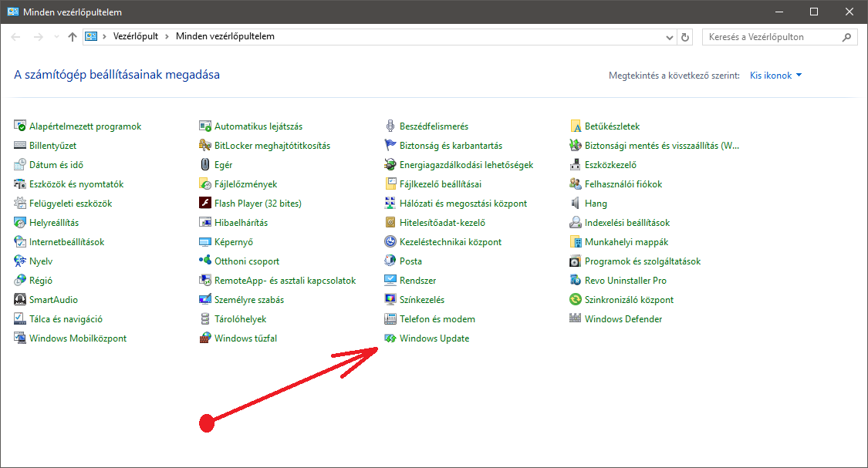Click the Szinkronizáló központ green icon
Screen dimensions: 868x468
(x=575, y=299)
